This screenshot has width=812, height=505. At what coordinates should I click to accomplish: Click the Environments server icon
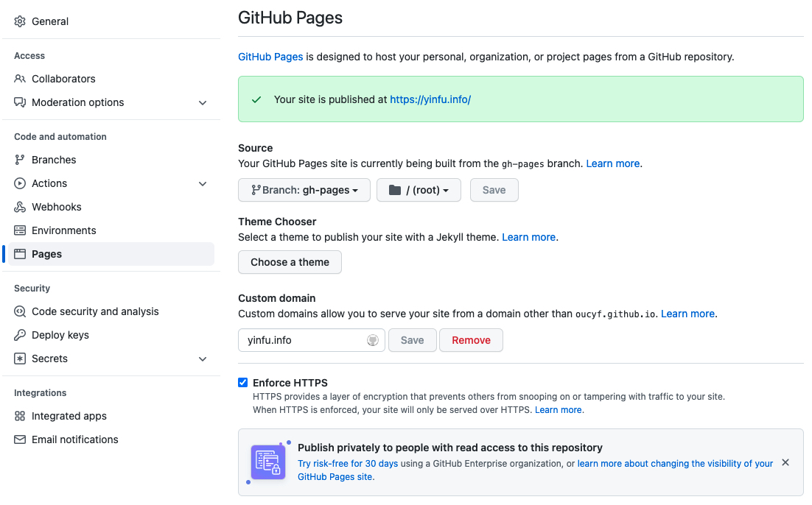pos(20,230)
